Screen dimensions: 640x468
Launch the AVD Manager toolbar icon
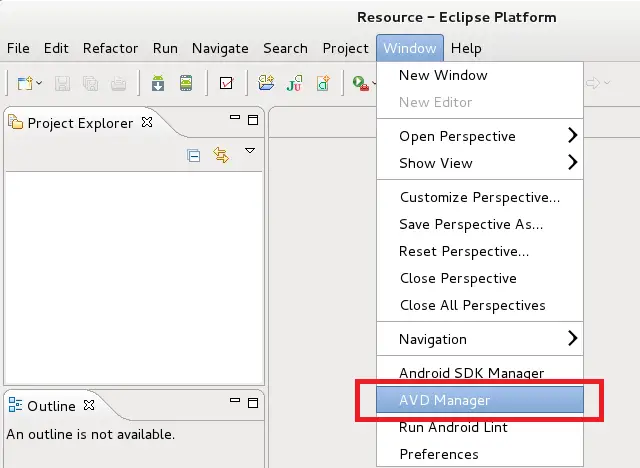(x=186, y=83)
